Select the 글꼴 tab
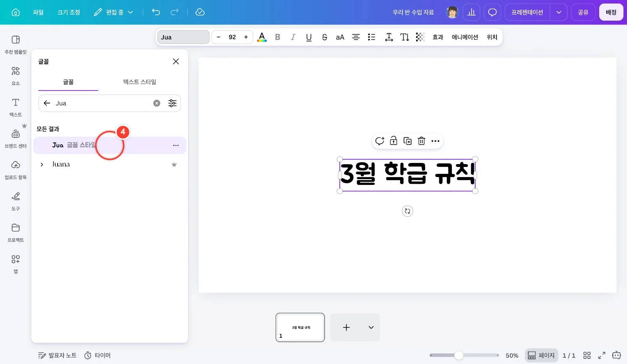 (x=68, y=82)
